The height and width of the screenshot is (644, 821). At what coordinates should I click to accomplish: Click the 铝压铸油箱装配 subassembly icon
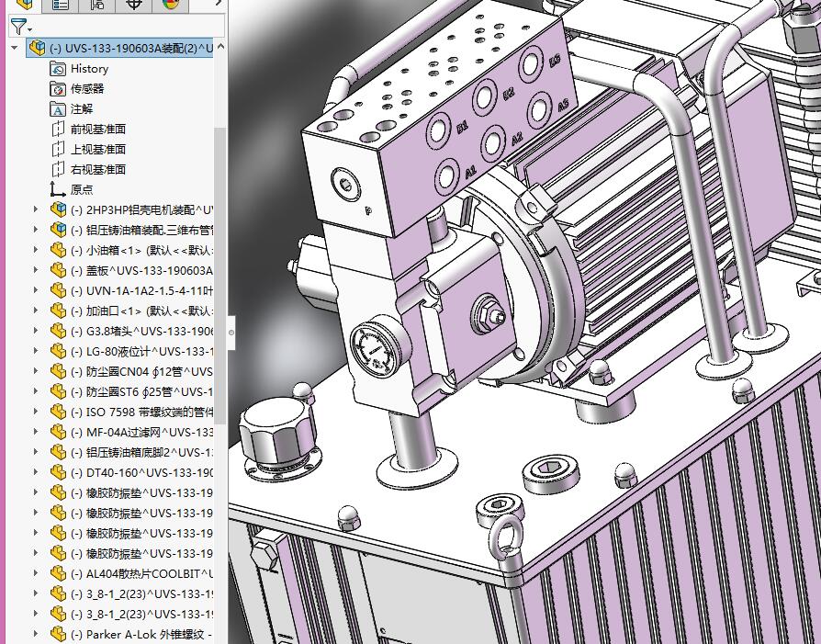click(x=58, y=230)
